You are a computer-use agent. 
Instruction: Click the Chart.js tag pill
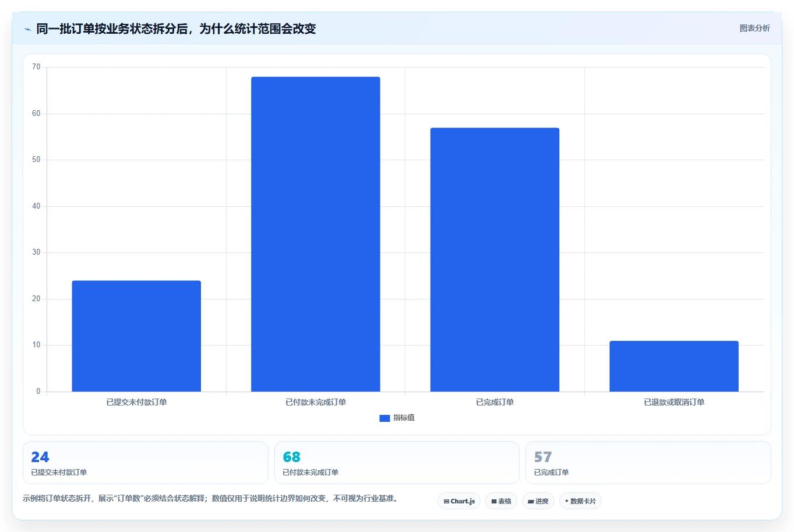click(459, 501)
